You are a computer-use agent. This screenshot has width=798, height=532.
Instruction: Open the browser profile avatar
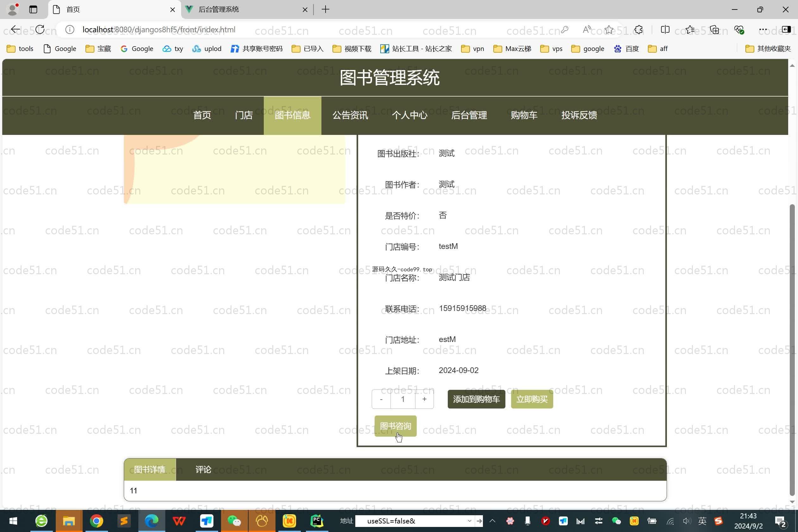point(13,9)
